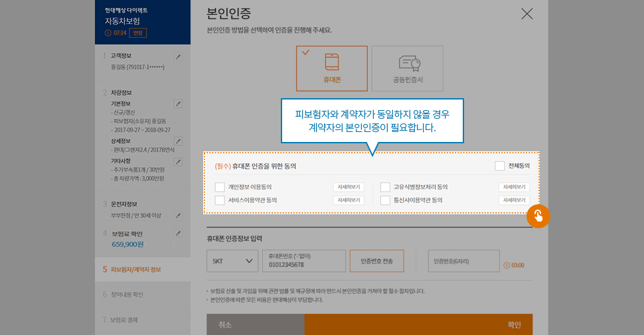
Task: Click edit pencil icon next to 고객정보
Action: pos(178,56)
